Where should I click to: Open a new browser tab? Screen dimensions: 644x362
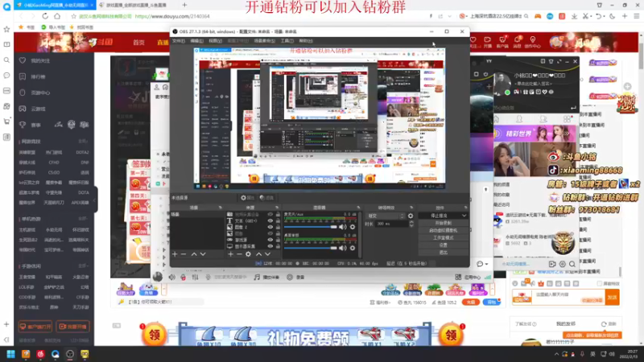pos(184,5)
